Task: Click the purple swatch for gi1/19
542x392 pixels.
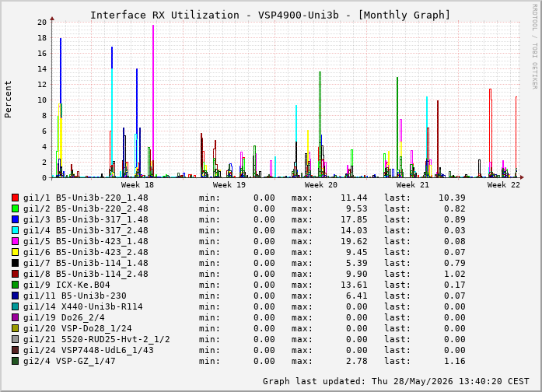Action: [x=15, y=317]
